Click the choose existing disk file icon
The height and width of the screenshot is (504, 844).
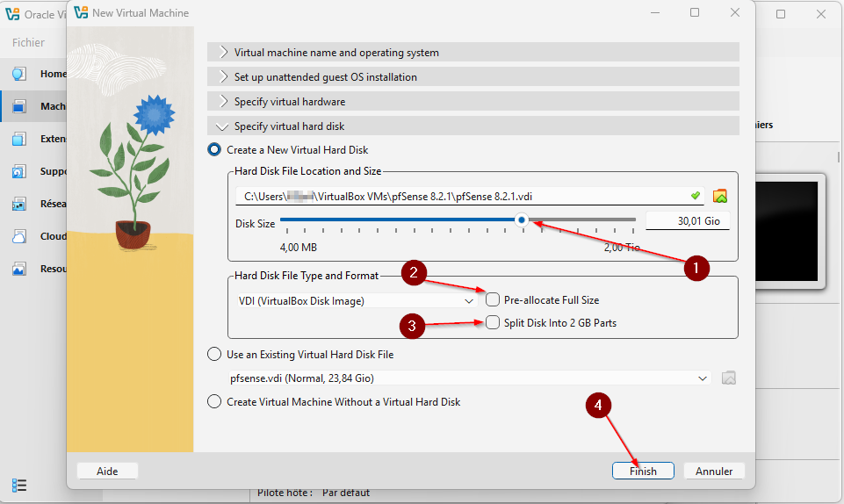[727, 378]
